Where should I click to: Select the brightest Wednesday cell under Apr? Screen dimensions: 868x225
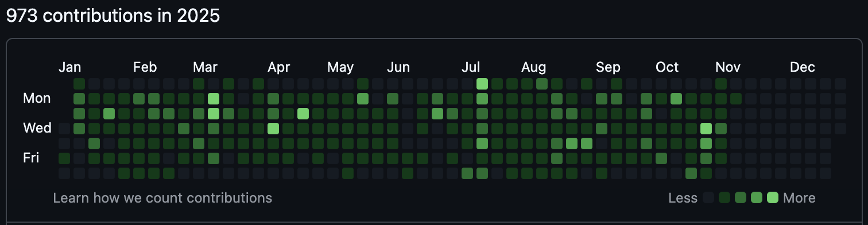coord(273,128)
